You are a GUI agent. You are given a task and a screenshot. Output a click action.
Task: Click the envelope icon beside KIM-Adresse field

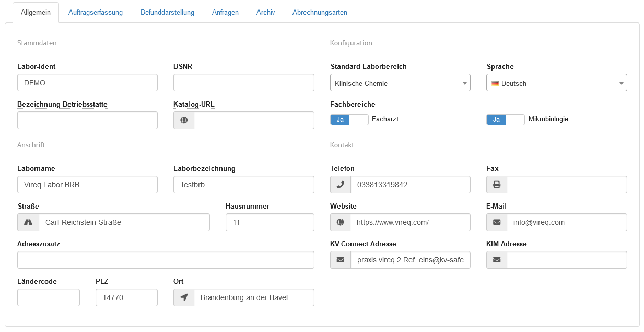[x=497, y=260]
